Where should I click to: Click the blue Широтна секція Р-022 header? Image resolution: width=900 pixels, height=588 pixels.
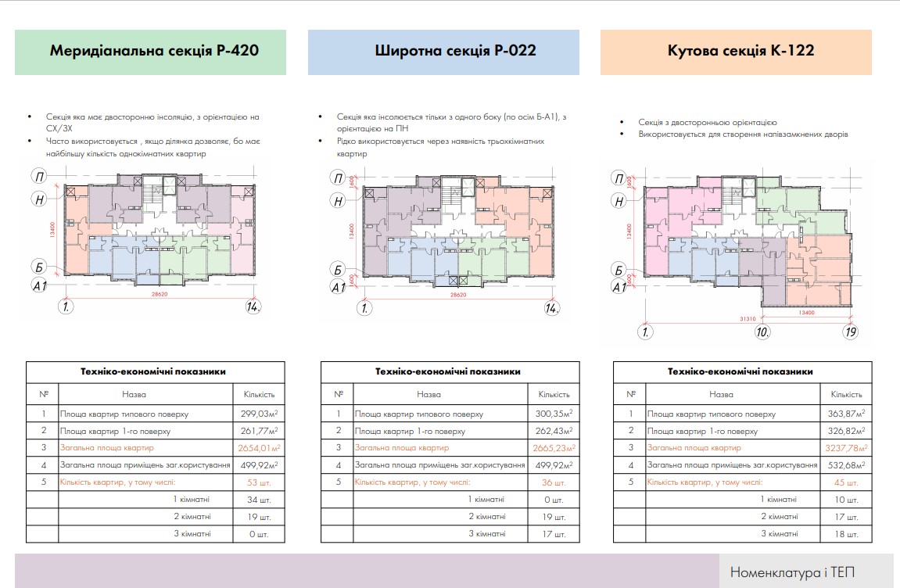coord(443,52)
